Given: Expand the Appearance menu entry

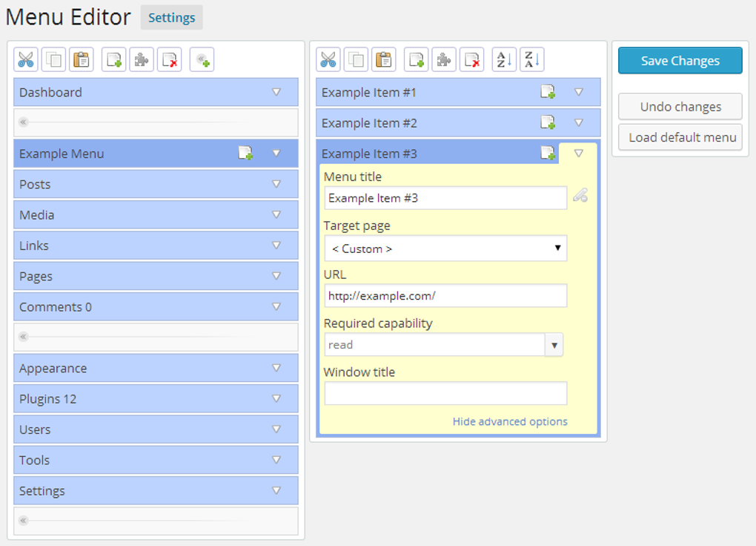Looking at the screenshot, I should tap(277, 367).
